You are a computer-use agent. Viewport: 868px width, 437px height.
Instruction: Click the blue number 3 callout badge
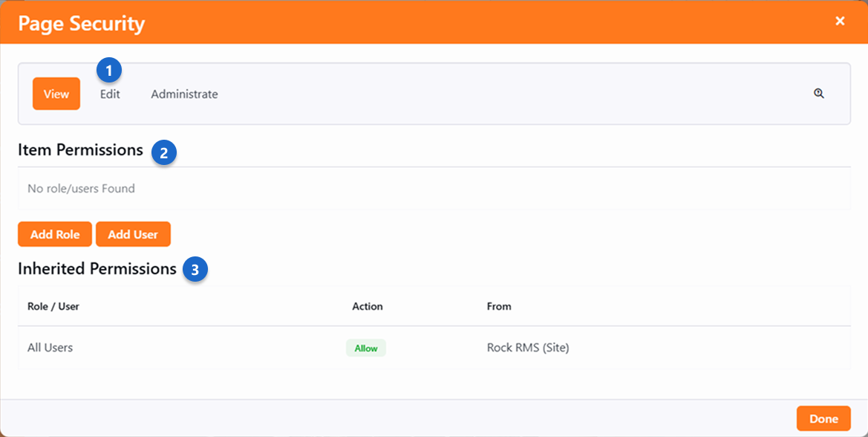click(195, 270)
